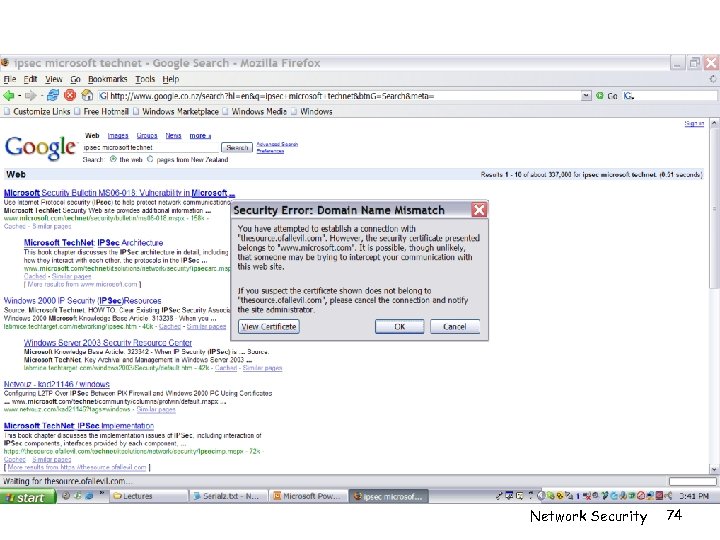Open Advanced Search link

tap(277, 144)
